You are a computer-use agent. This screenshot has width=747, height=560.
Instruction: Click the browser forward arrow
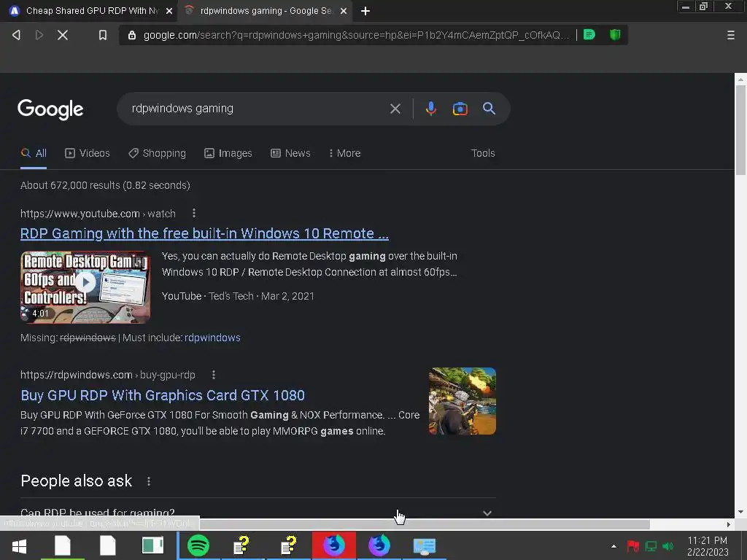39,35
